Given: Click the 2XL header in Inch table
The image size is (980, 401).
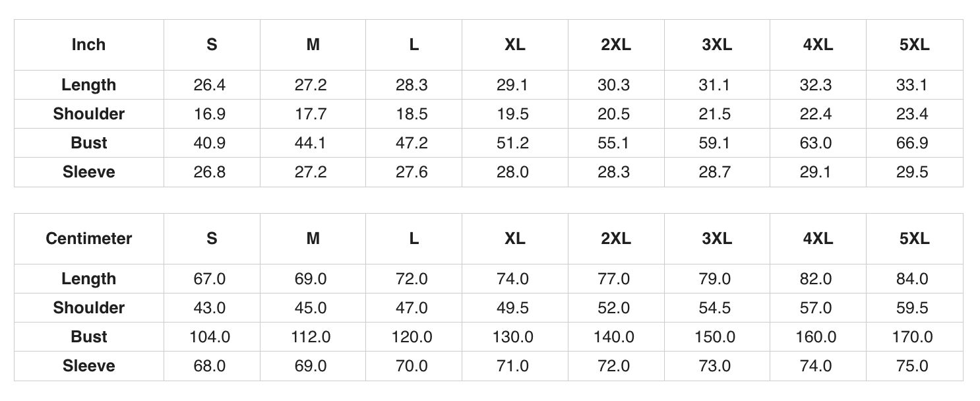Looking at the screenshot, I should (x=616, y=45).
